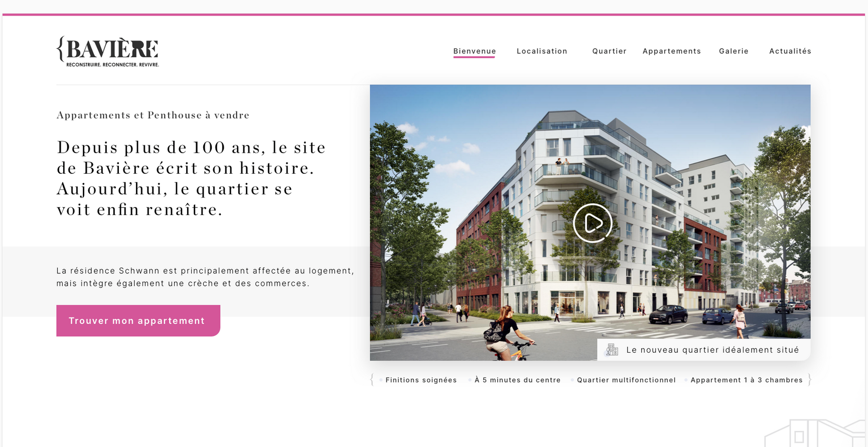Click the main headline about Bavière

tap(191, 178)
